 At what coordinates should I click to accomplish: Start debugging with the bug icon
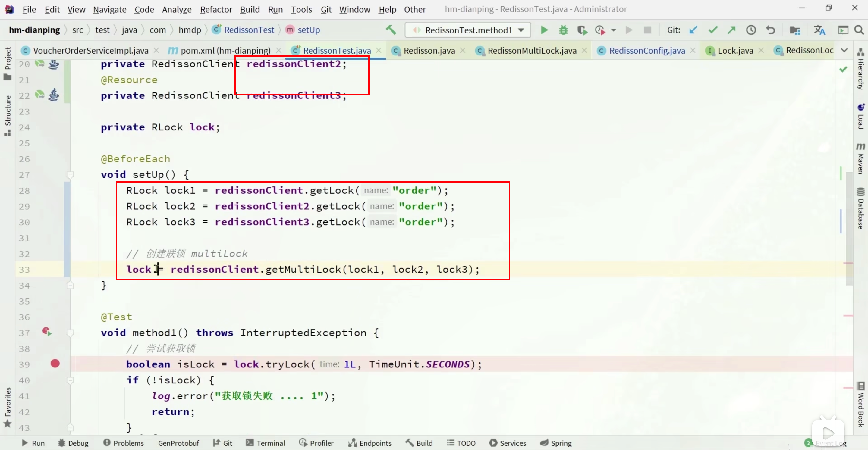pyautogui.click(x=563, y=30)
